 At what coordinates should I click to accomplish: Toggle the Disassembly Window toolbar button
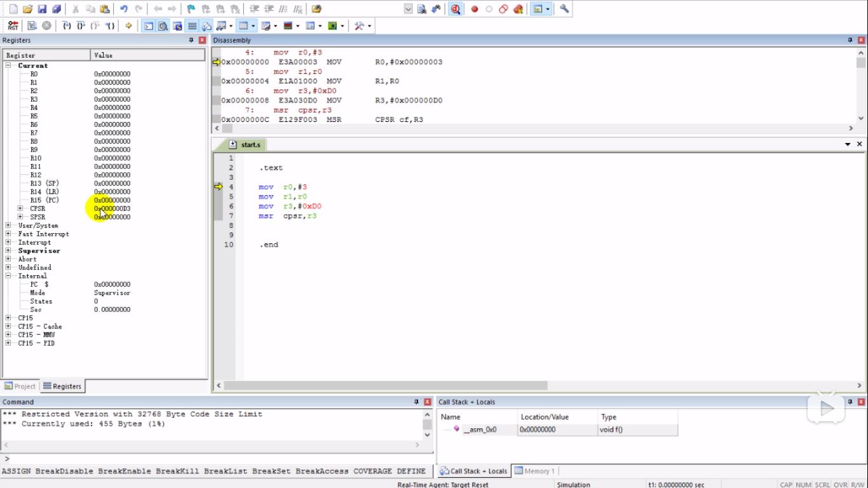click(x=163, y=26)
